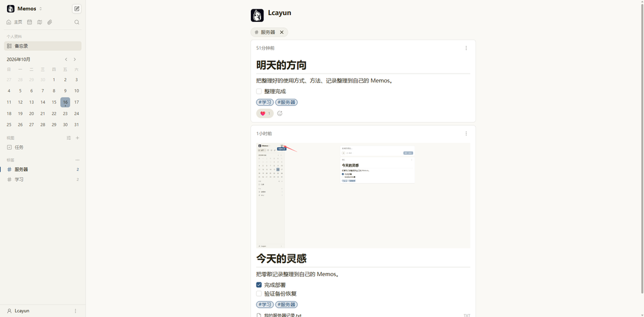The height and width of the screenshot is (317, 644).
Task: Select 备忘录 in the sidebar
Action: click(x=43, y=46)
